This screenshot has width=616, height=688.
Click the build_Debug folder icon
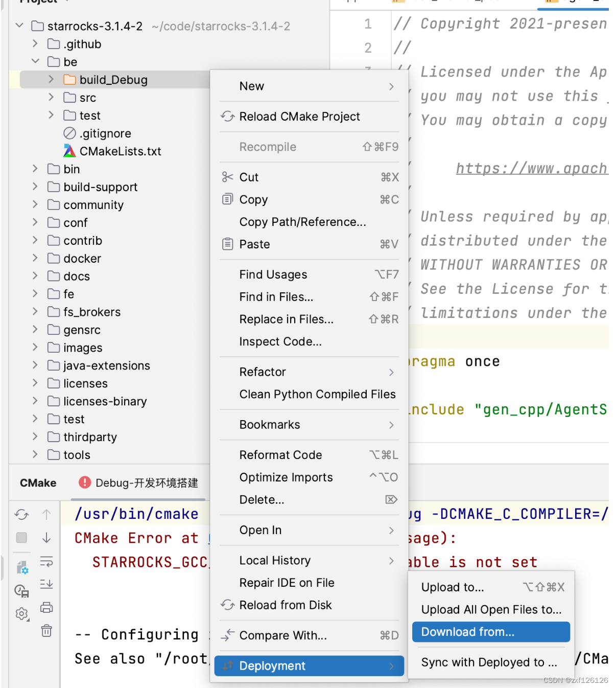pos(69,80)
